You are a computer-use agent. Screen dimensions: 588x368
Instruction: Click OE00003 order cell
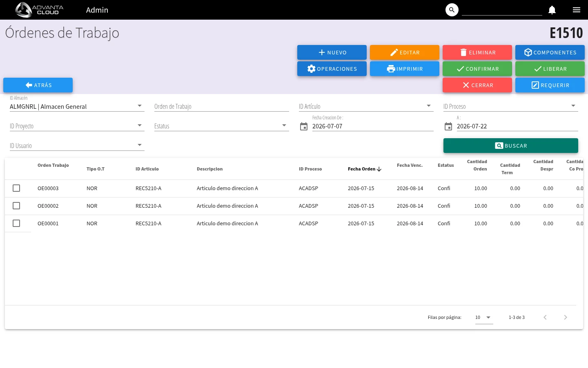pos(48,188)
